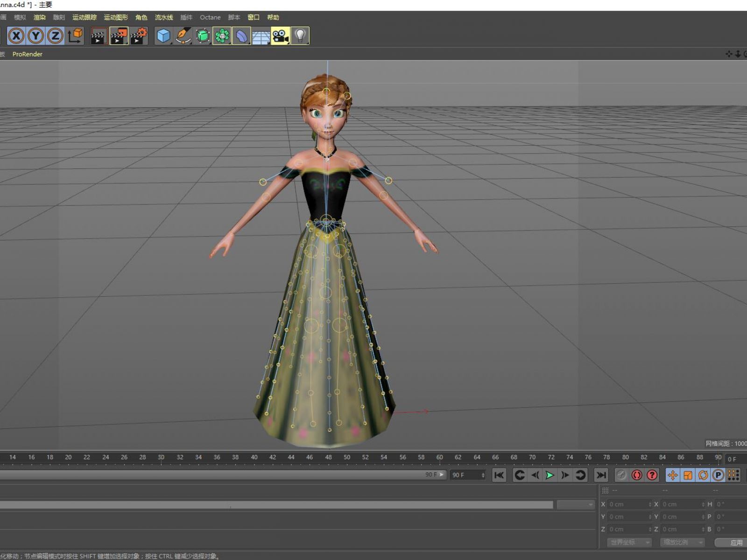Image resolution: width=747 pixels, height=560 pixels.
Task: Click the viewport zoom arrow icon
Action: (x=738, y=54)
